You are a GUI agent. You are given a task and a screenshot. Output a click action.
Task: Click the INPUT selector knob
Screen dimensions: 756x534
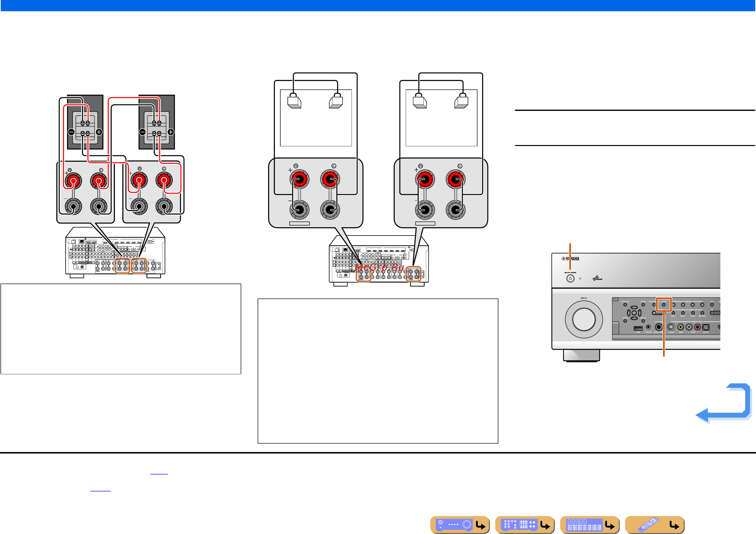pos(584,319)
